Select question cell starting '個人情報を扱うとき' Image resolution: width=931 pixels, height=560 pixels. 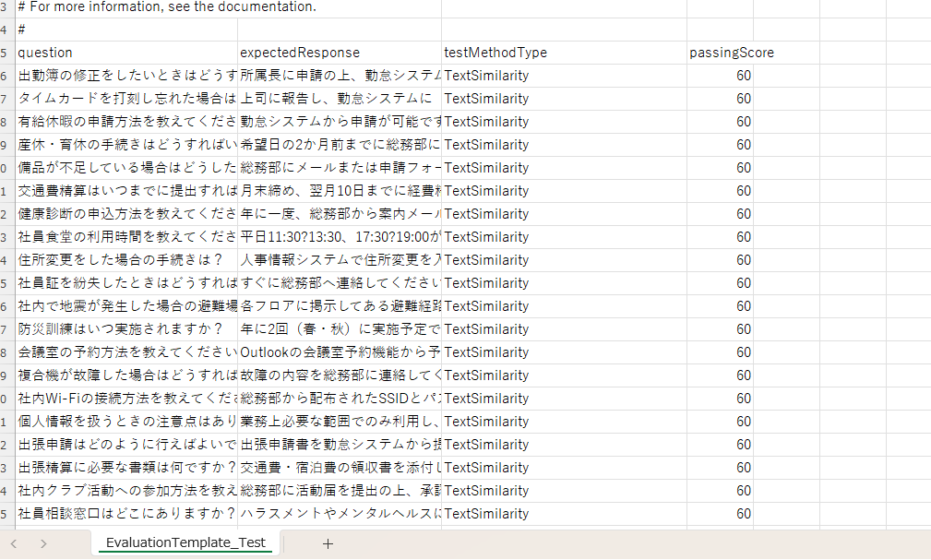126,422
